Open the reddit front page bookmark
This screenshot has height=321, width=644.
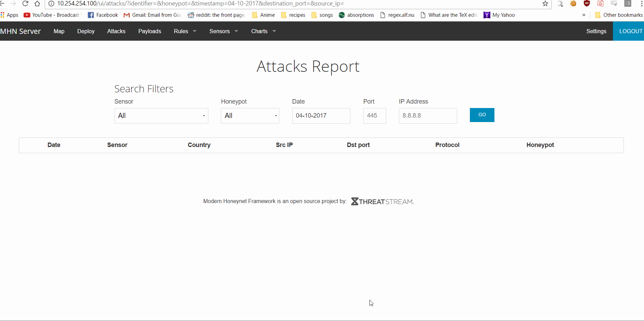click(216, 15)
